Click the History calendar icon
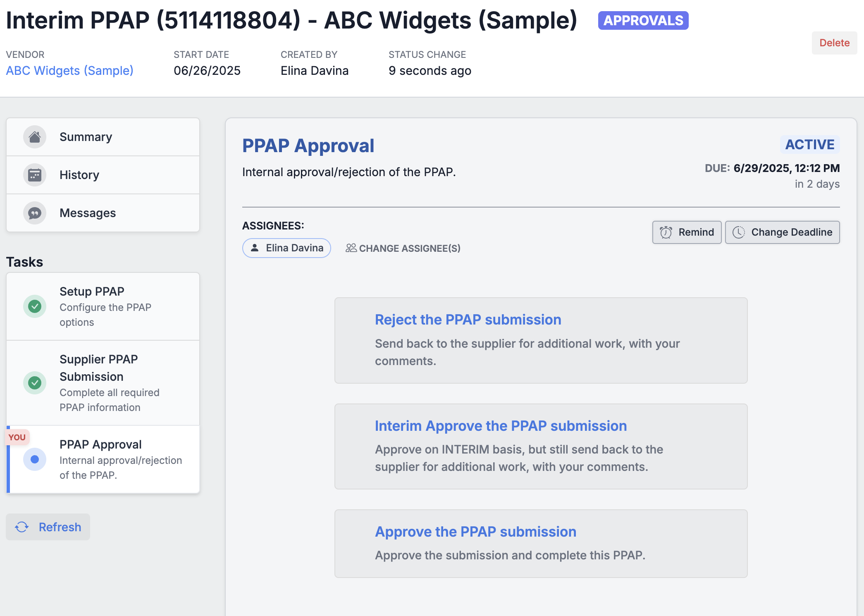This screenshot has height=616, width=864. [35, 175]
